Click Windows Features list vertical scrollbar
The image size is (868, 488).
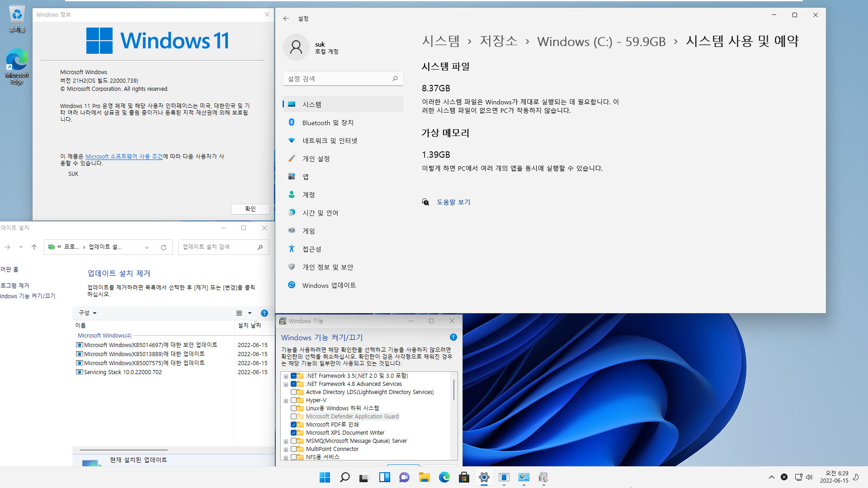click(x=454, y=390)
